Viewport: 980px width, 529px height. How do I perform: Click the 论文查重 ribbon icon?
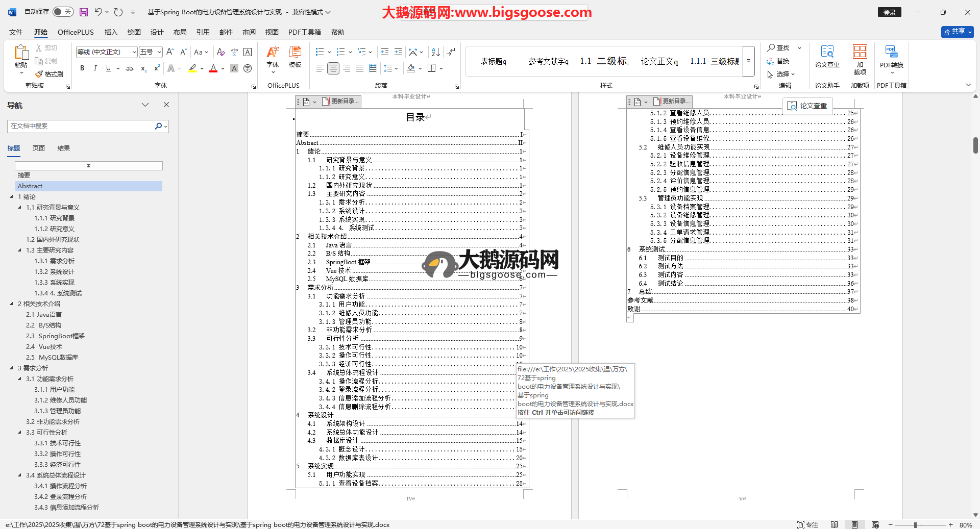(827, 56)
